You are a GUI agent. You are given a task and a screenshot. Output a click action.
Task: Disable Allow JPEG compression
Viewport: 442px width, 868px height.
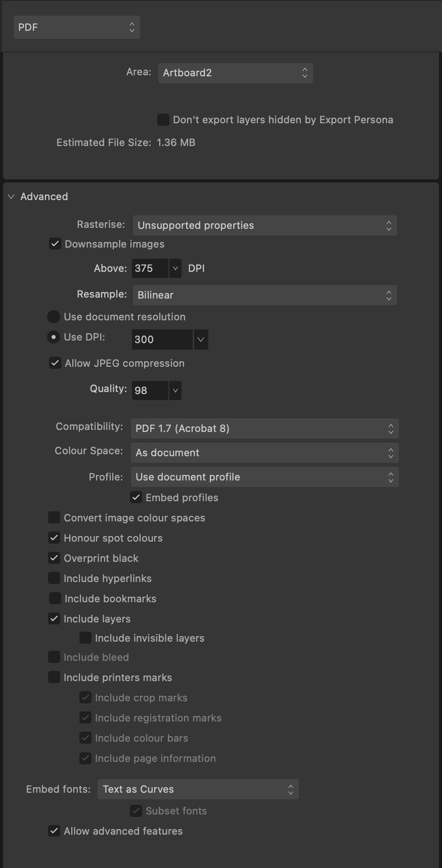pyautogui.click(x=55, y=363)
